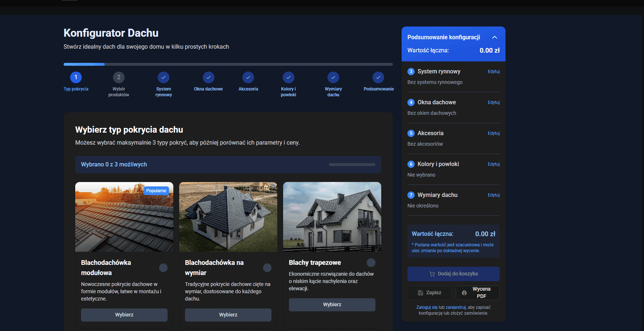Open Podsumowanie step checkmark icon
This screenshot has width=644, height=331.
coord(378,77)
